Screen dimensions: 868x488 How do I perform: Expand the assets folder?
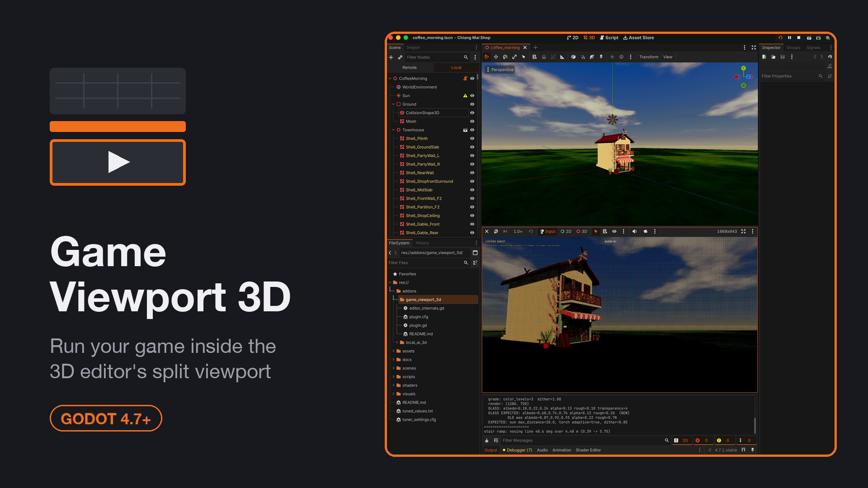[x=393, y=352]
